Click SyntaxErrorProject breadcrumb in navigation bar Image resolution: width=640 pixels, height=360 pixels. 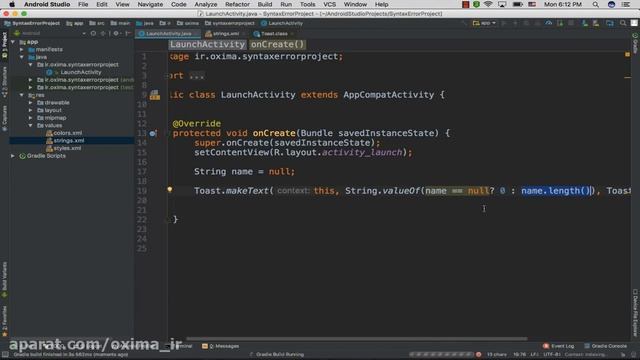click(32, 23)
